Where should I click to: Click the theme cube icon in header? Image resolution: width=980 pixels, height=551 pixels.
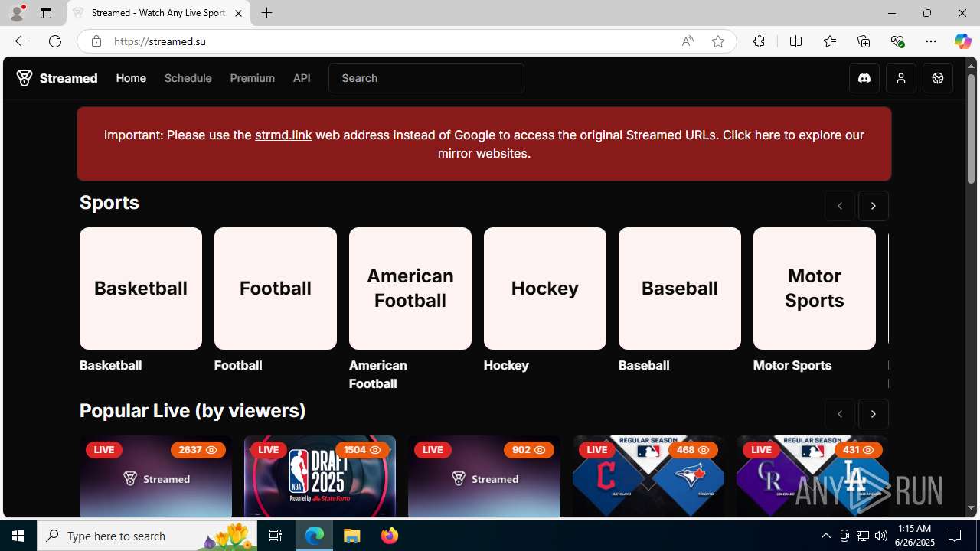(938, 78)
